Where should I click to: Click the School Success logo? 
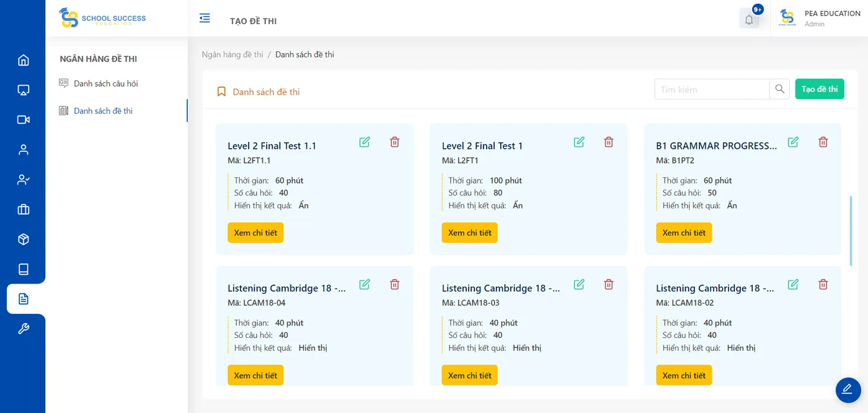click(102, 18)
